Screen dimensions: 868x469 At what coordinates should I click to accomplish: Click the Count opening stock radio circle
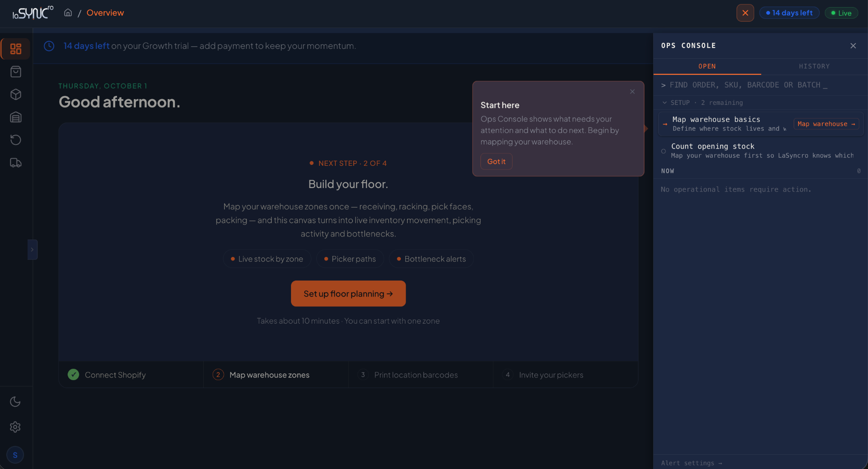(x=663, y=151)
